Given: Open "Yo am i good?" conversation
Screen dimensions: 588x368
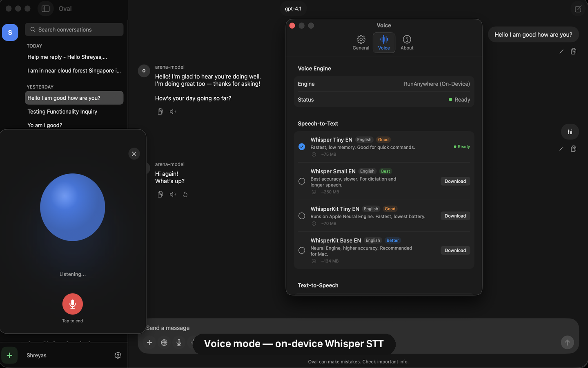Looking at the screenshot, I should (74, 125).
